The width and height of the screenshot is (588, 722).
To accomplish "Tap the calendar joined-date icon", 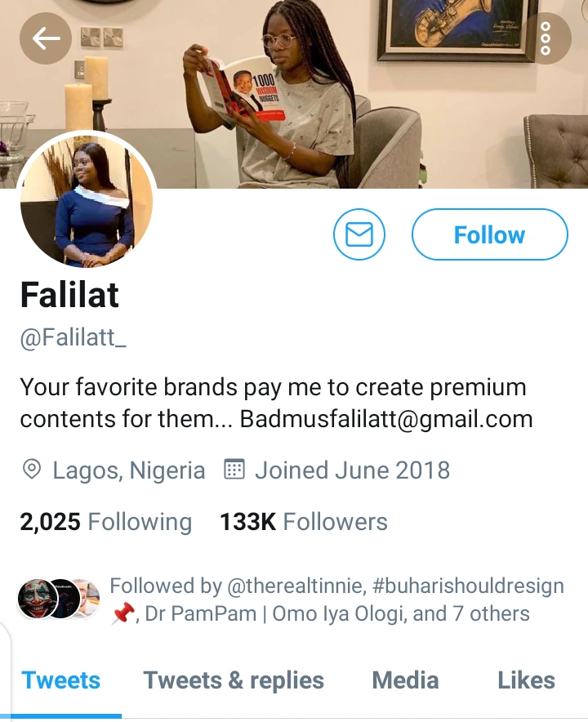I will tap(234, 470).
